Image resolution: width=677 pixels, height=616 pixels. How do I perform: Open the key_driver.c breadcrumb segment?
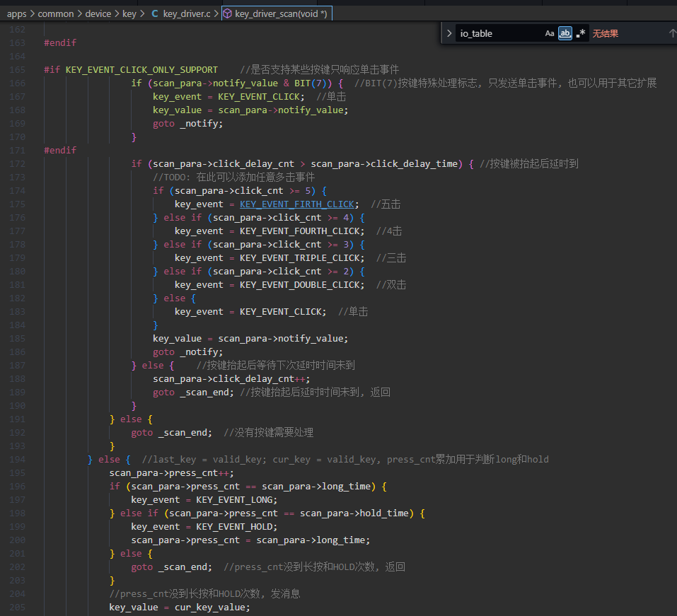tap(187, 14)
